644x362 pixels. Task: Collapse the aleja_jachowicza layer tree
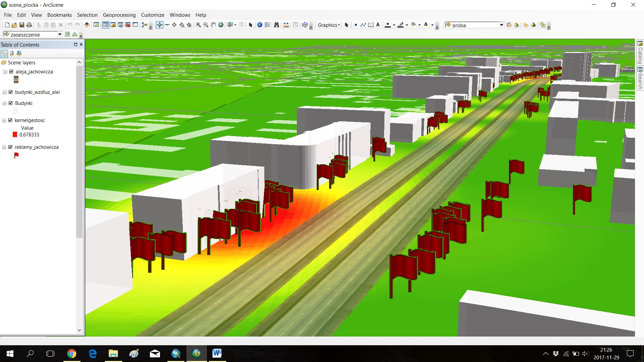[x=5, y=72]
